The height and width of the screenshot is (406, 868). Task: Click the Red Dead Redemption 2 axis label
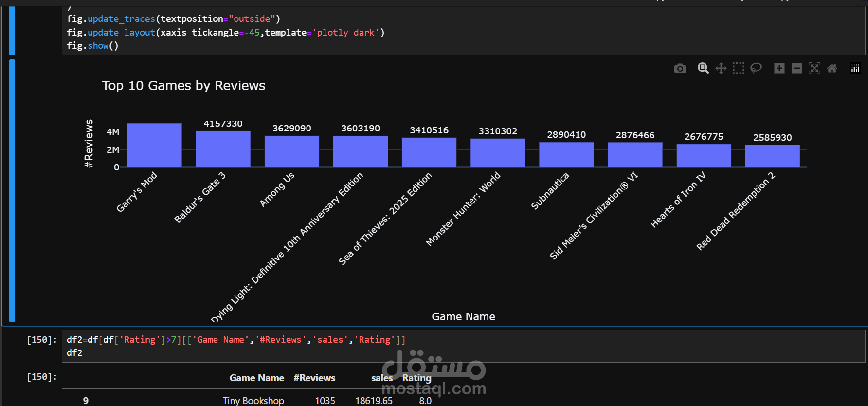pos(736,211)
